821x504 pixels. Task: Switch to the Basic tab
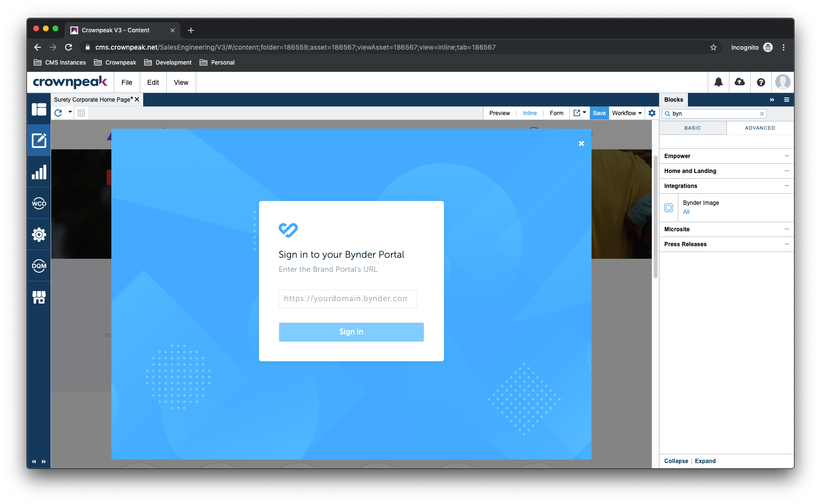point(693,128)
